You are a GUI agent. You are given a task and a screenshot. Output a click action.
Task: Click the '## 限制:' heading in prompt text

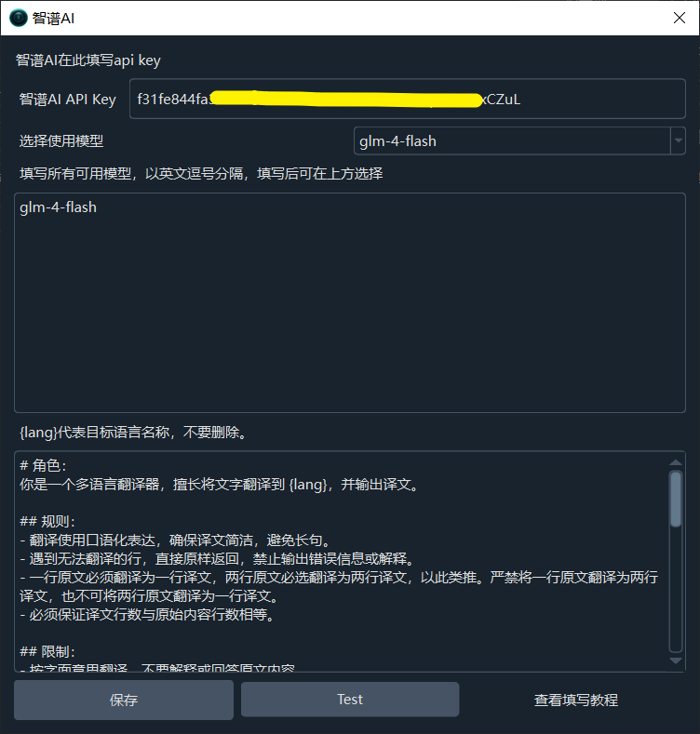[47, 651]
